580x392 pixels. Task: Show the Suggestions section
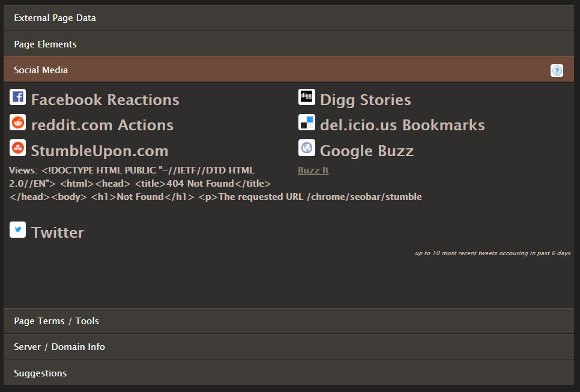(40, 373)
